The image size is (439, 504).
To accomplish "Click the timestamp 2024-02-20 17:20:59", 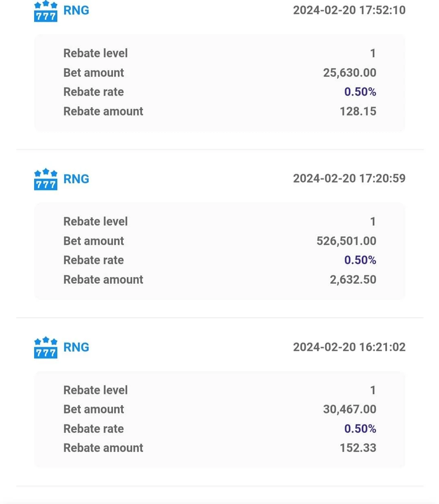I will coord(349,178).
